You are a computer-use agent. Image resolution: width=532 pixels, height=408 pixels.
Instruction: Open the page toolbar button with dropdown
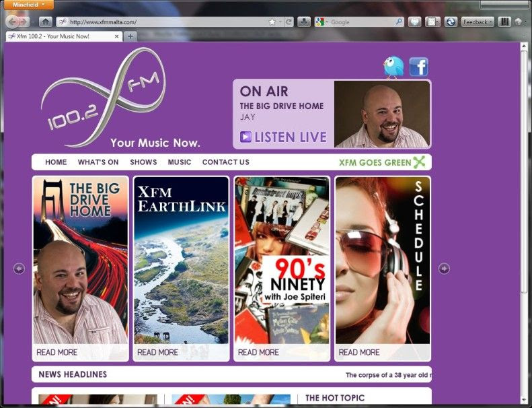click(432, 22)
